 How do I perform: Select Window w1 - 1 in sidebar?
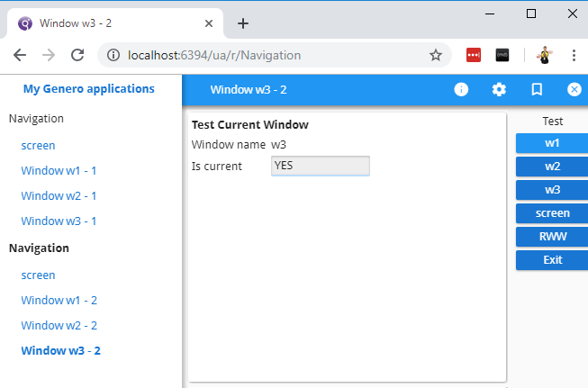[59, 170]
